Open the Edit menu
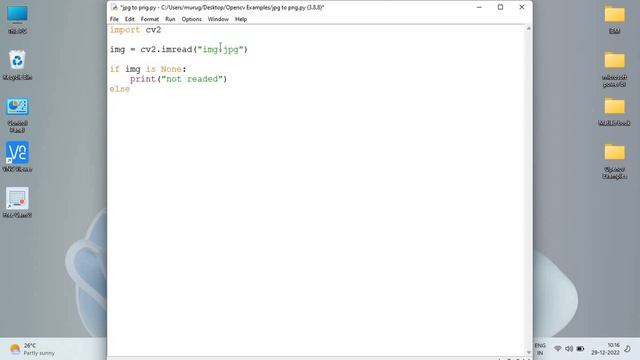 (x=129, y=19)
